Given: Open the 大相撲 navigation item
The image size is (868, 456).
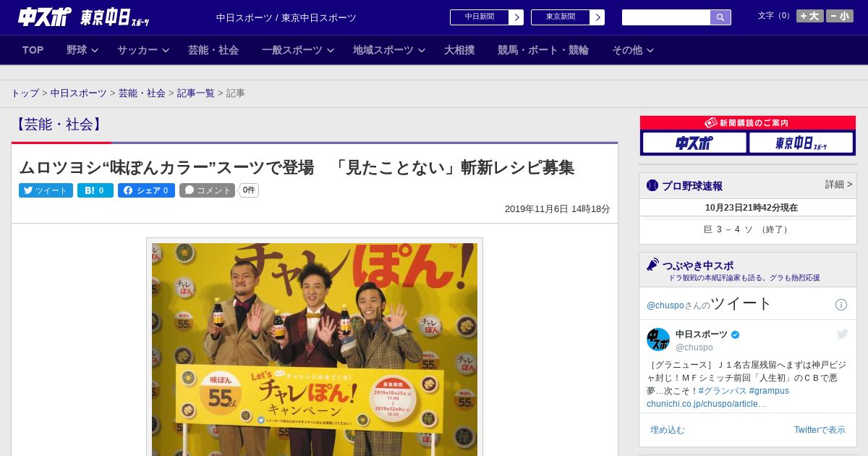Looking at the screenshot, I should point(459,50).
